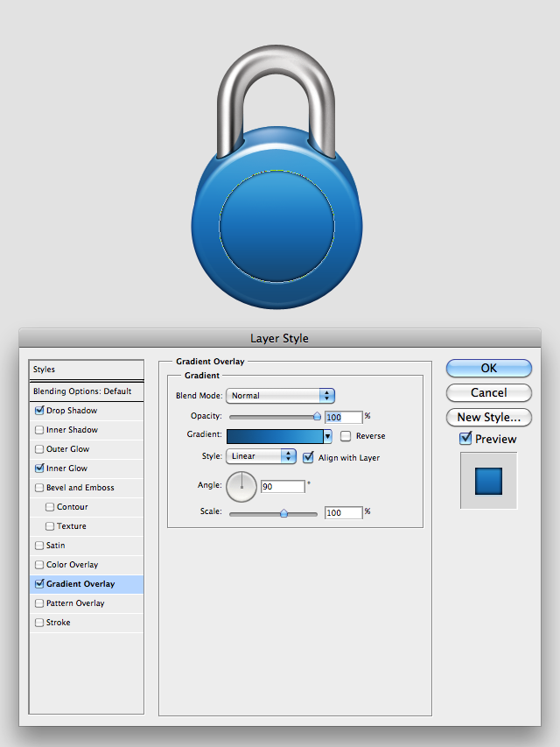Click the Opacity value field
Screen dimensions: 560x747
pos(343,418)
